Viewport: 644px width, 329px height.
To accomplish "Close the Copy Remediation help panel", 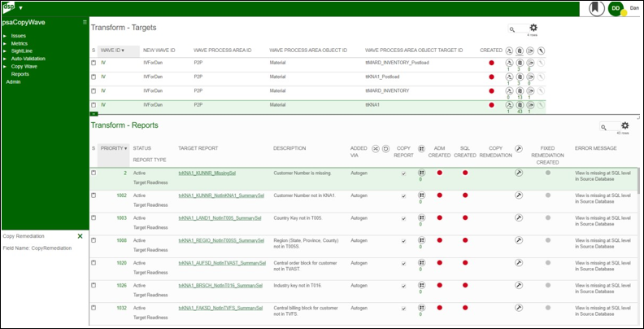I will [80, 236].
